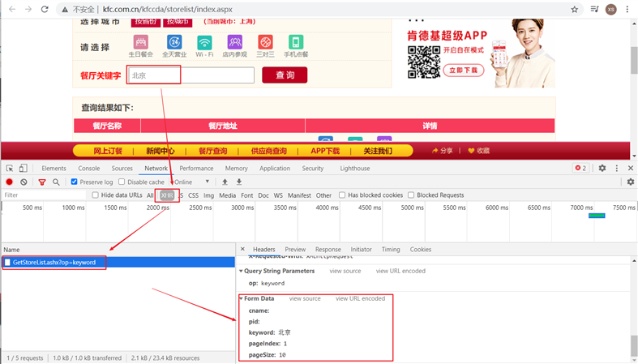638x364 pixels.
Task: Check the Has blocked cookies checkbox
Action: tap(342, 195)
